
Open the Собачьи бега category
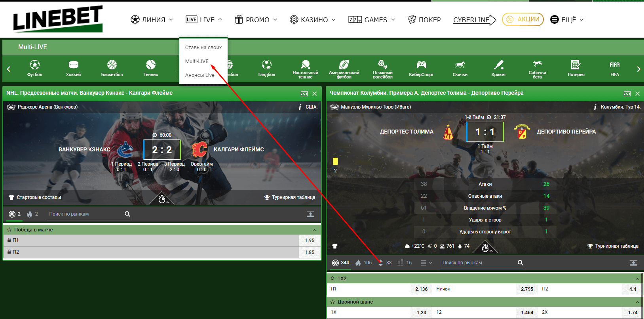(x=537, y=69)
